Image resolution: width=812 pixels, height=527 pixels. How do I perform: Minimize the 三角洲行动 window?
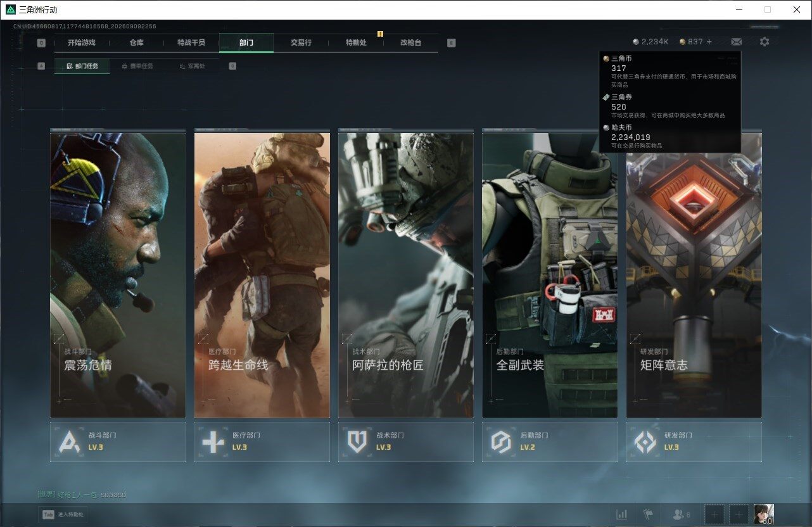[x=739, y=10]
